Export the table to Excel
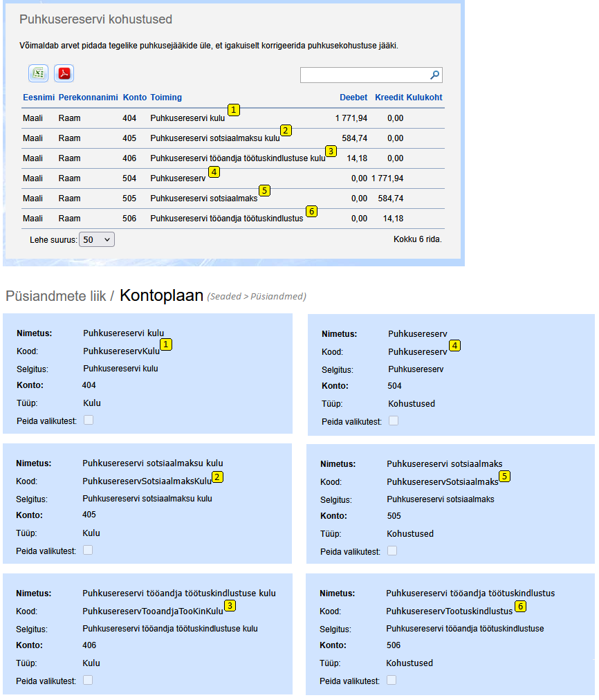 coord(38,73)
